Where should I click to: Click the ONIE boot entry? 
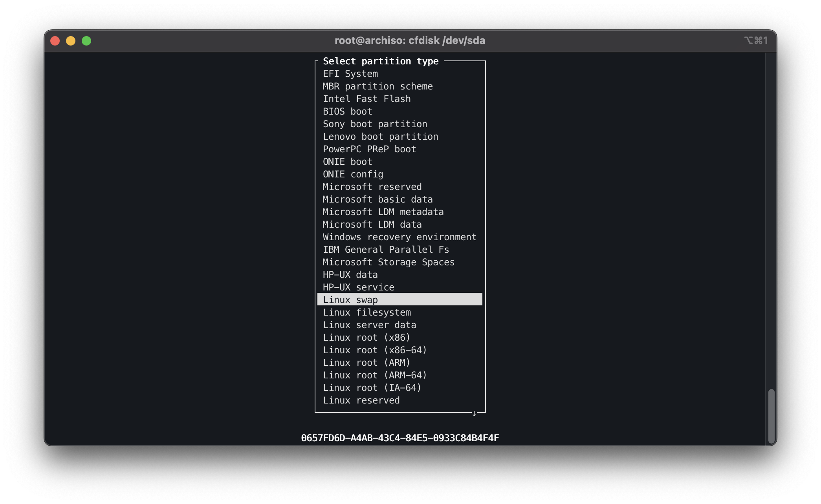click(x=348, y=162)
